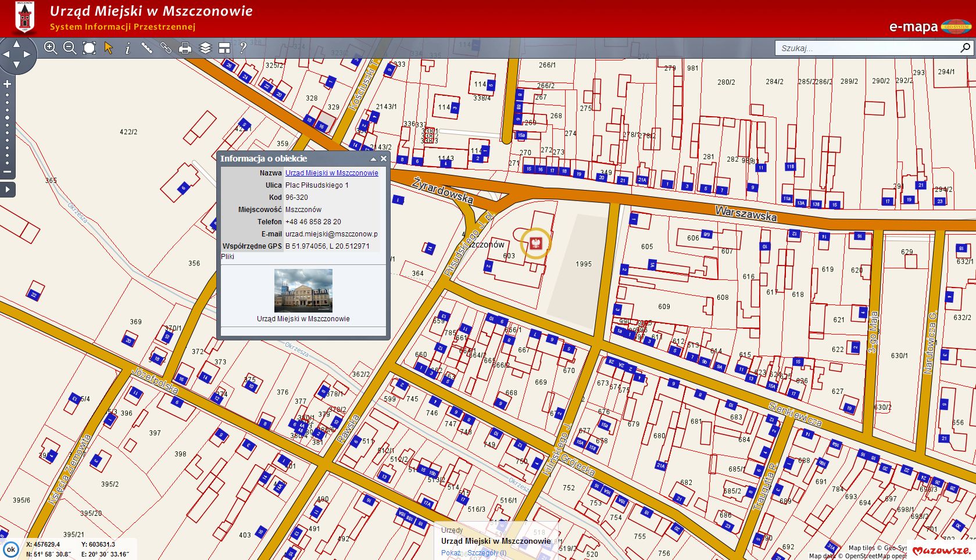
Task: Click the Pliki label in info window
Action: click(x=228, y=257)
